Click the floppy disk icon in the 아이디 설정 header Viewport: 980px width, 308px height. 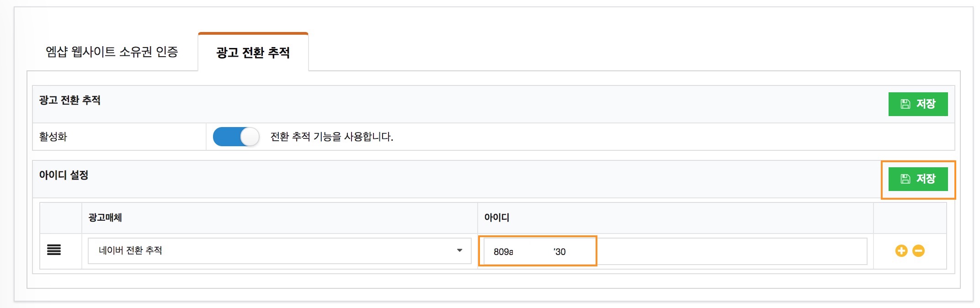point(905,179)
